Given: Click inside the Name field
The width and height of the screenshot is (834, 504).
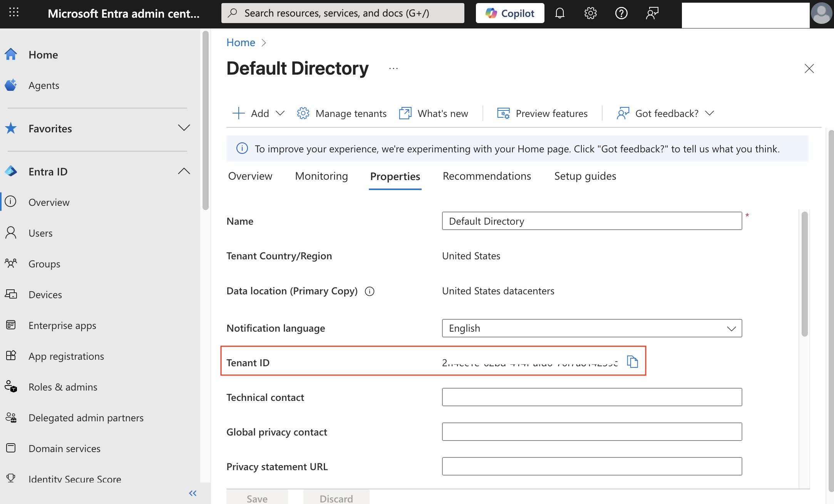Looking at the screenshot, I should (x=592, y=221).
